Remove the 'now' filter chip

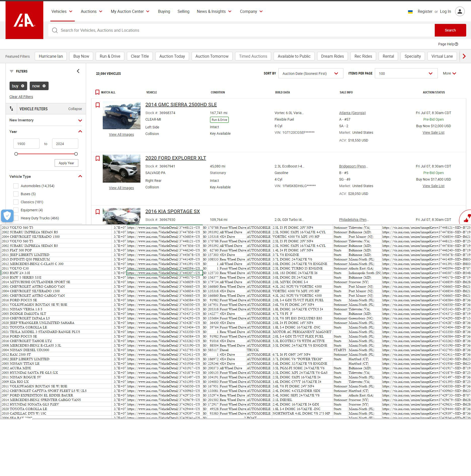(44, 86)
